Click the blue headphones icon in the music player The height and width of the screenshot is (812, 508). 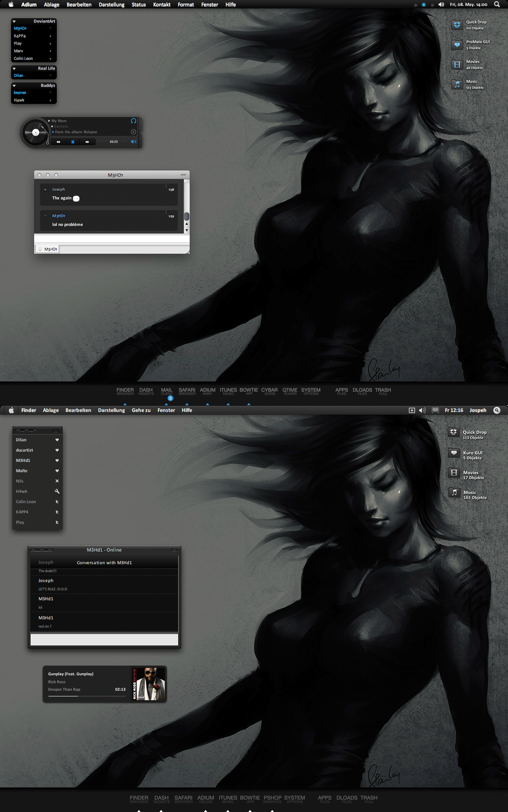tap(133, 121)
